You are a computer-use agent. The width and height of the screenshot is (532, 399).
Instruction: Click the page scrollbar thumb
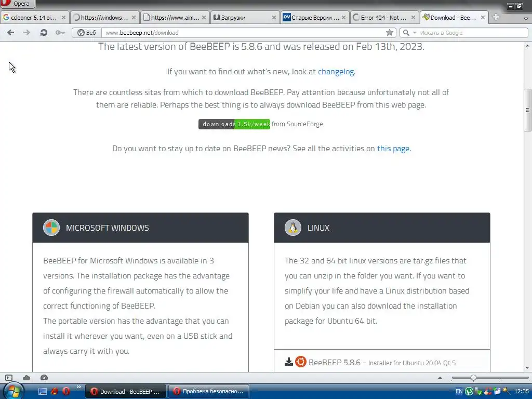pos(527,110)
